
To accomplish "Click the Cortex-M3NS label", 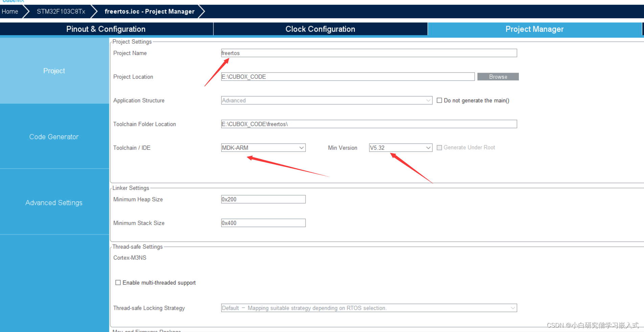I will (130, 258).
